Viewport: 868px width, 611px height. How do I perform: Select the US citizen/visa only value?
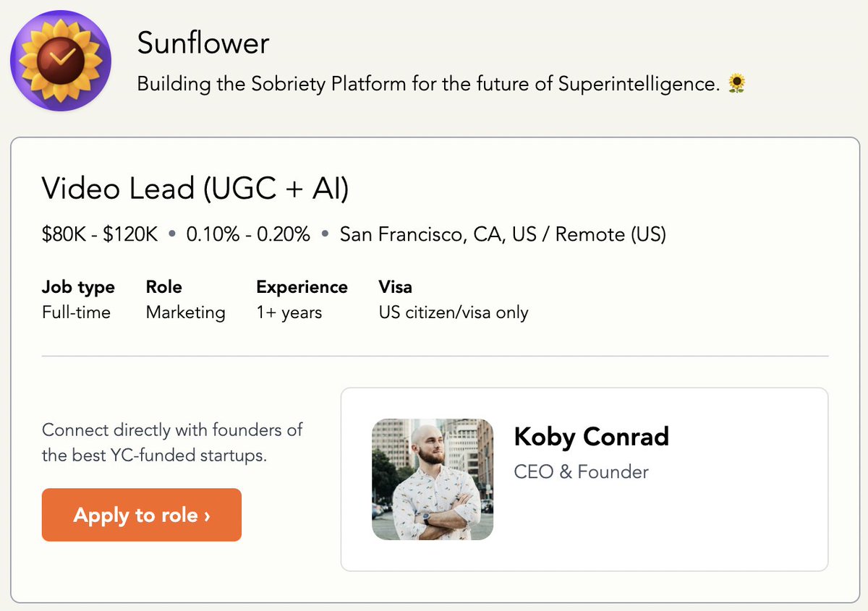click(454, 312)
